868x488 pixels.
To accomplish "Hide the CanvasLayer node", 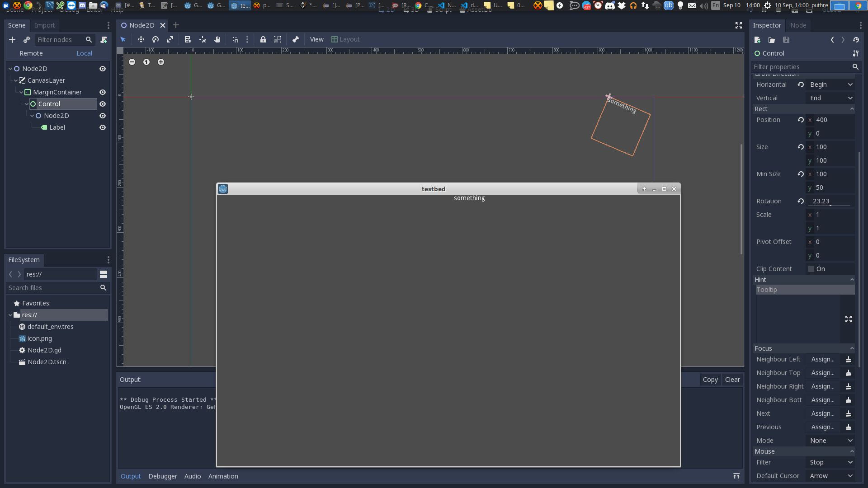I will click(x=103, y=80).
